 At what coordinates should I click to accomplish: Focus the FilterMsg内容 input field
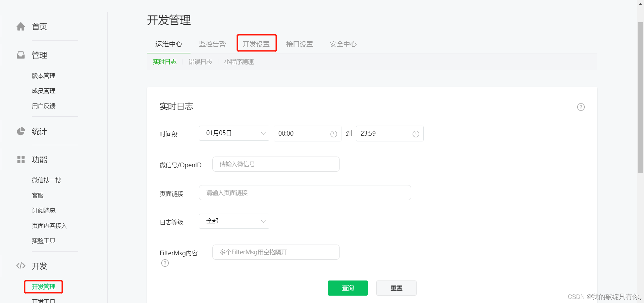pyautogui.click(x=276, y=252)
